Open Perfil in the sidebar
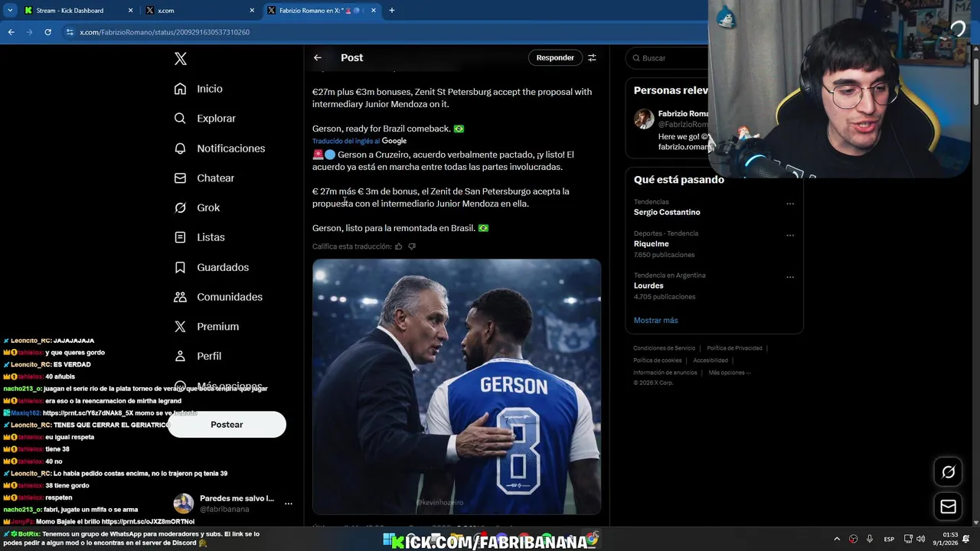The width and height of the screenshot is (980, 551). (x=198, y=357)
